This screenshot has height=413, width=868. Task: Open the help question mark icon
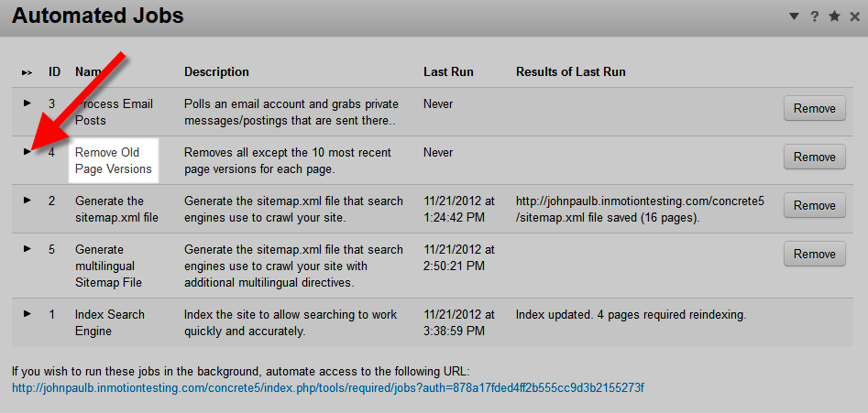click(x=814, y=16)
